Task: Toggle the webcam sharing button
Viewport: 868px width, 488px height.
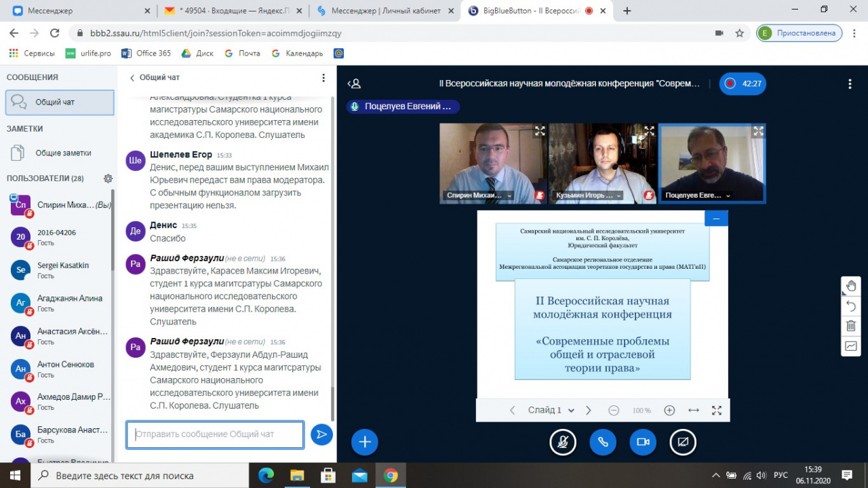Action: (643, 442)
